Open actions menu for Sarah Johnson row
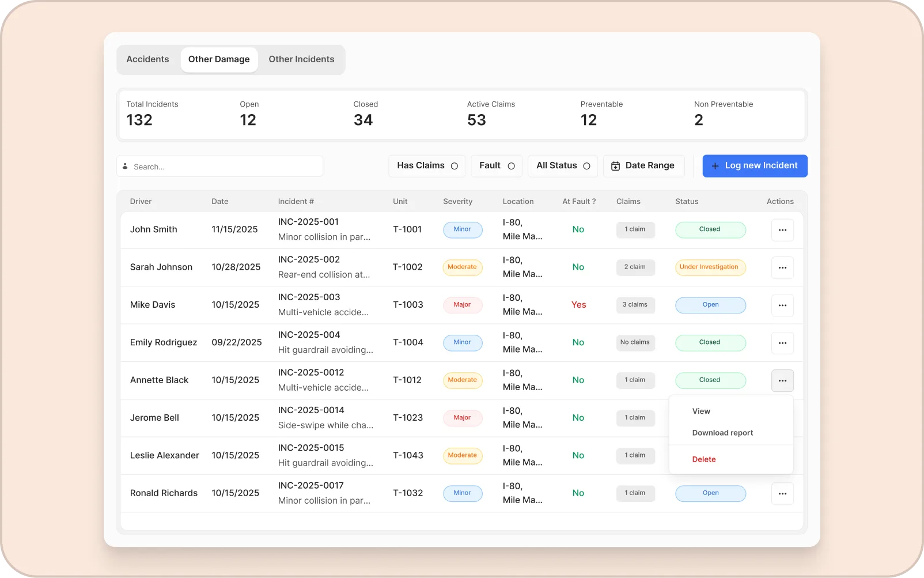 tap(782, 267)
